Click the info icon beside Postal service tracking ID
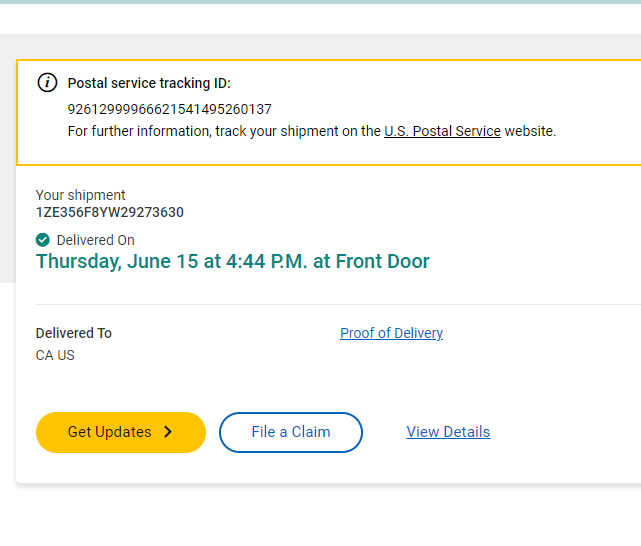Image resolution: width=641 pixels, height=546 pixels. 47,83
